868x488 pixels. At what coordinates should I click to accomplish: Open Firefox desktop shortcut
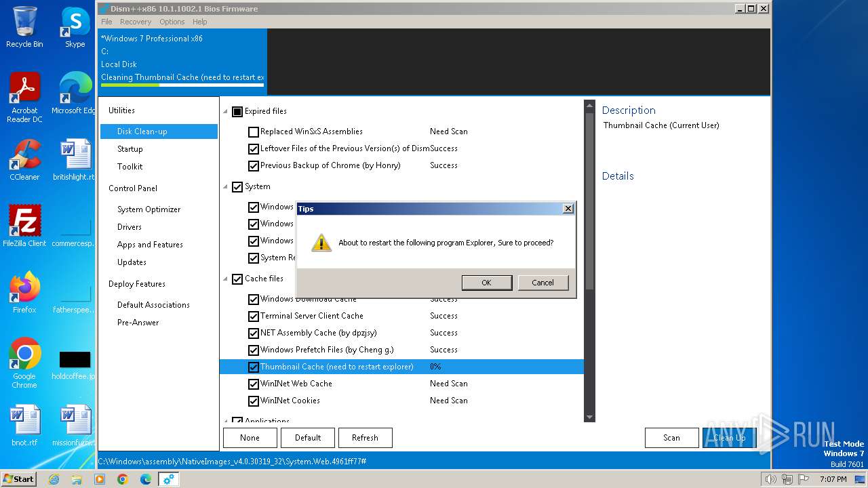(x=24, y=292)
